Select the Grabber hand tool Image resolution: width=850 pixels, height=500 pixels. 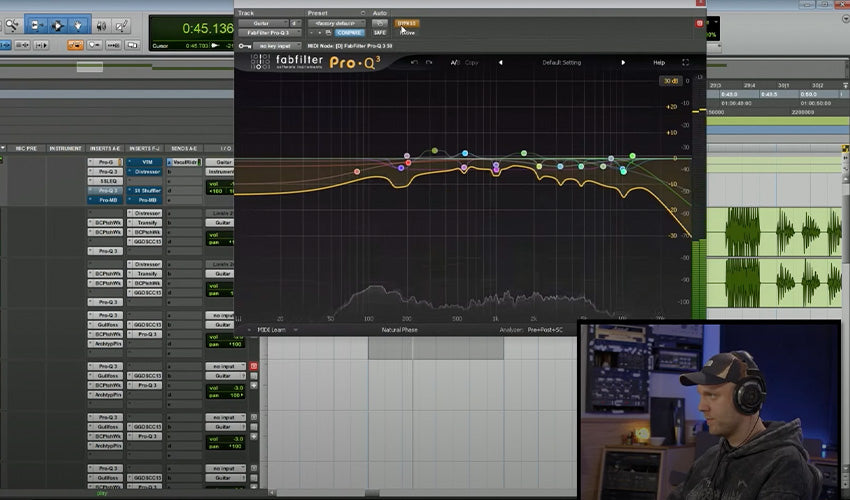[x=79, y=24]
